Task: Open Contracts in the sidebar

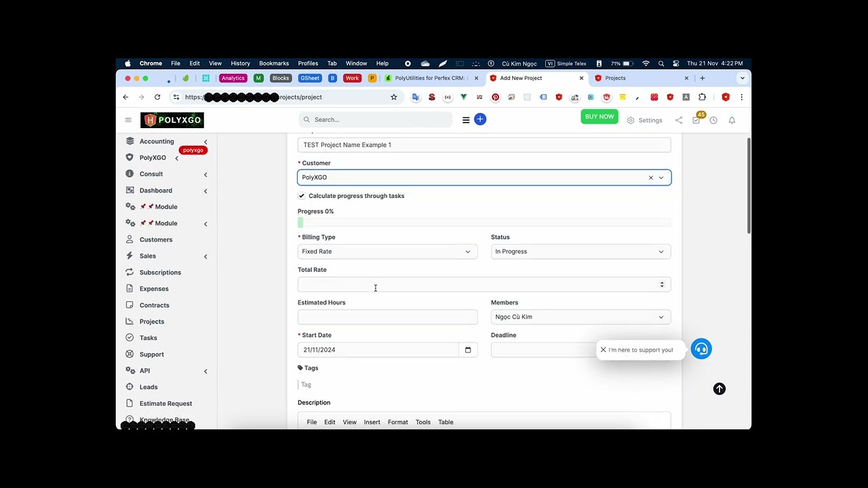Action: pyautogui.click(x=155, y=305)
